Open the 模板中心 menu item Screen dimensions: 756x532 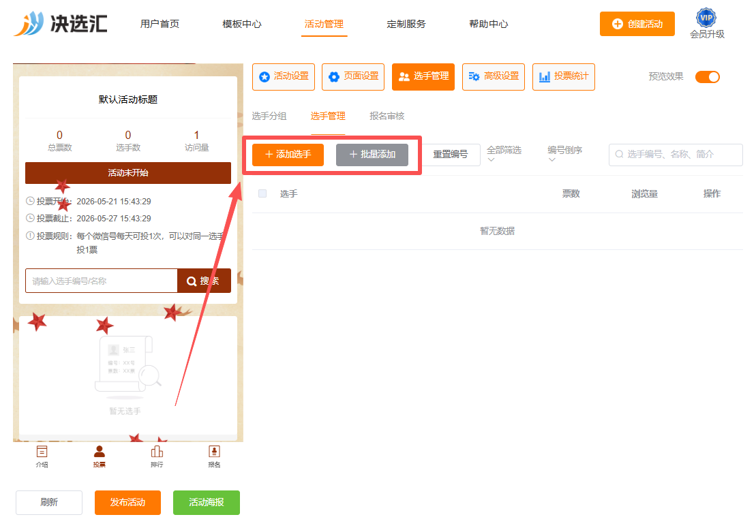pos(241,24)
